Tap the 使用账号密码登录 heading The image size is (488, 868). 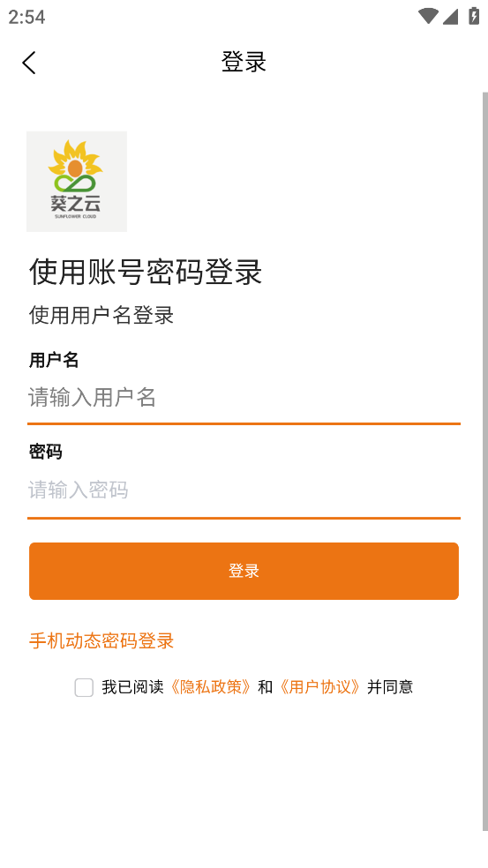point(146,272)
